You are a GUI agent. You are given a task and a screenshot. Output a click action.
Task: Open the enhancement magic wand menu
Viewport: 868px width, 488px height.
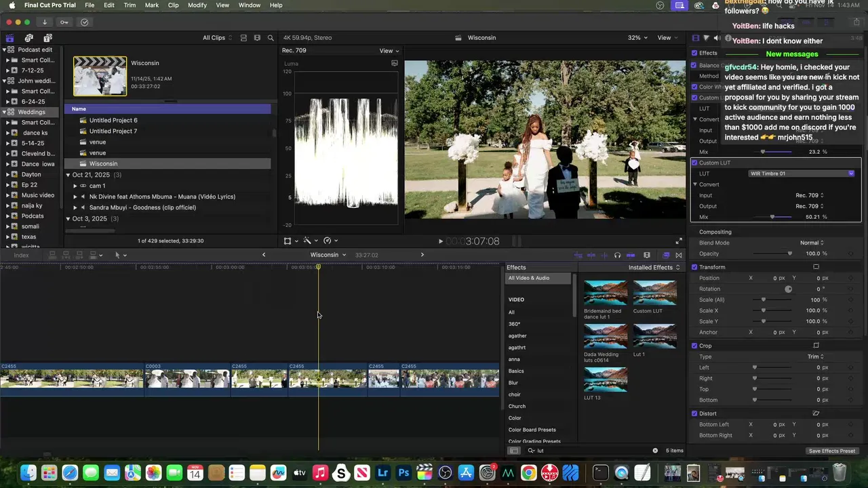coord(310,241)
